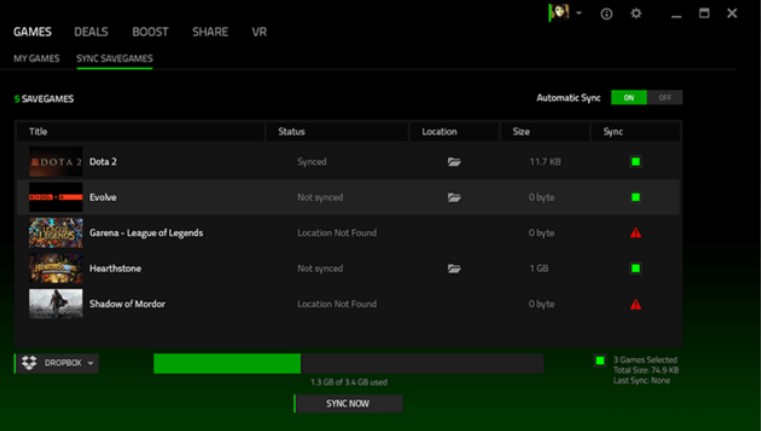This screenshot has width=761, height=431.
Task: Click '1.3 GB of 3.4 GB used' text
Action: pyautogui.click(x=349, y=382)
